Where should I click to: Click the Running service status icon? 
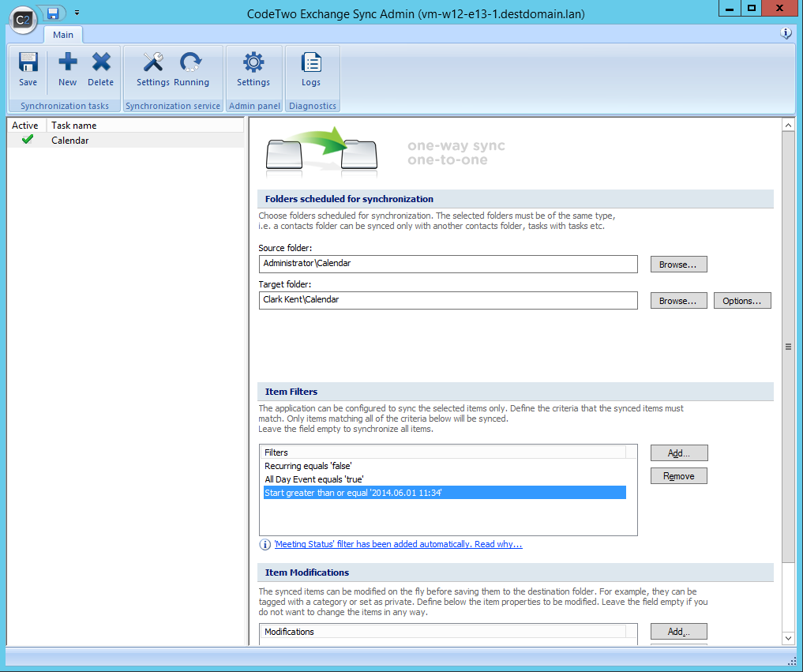pos(191,69)
